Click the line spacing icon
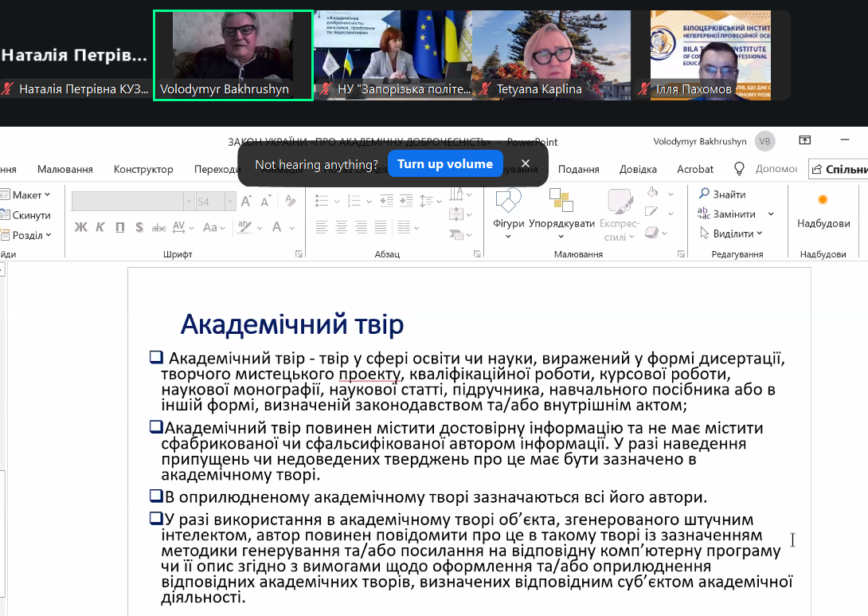 click(x=426, y=201)
